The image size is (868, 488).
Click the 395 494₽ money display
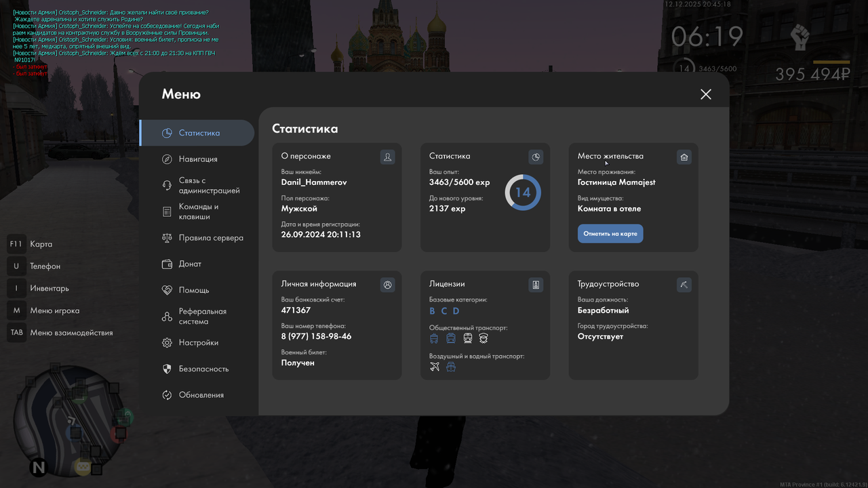tap(812, 75)
